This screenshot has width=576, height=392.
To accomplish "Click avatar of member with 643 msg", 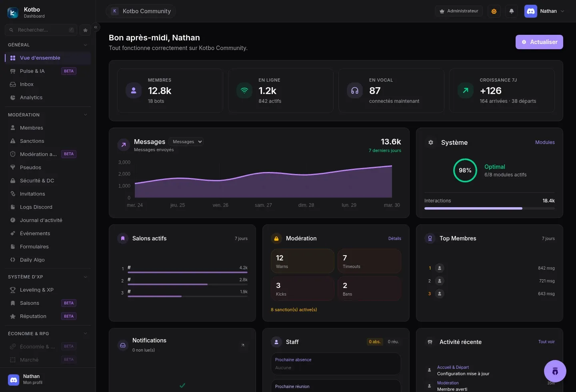I will coord(440,294).
